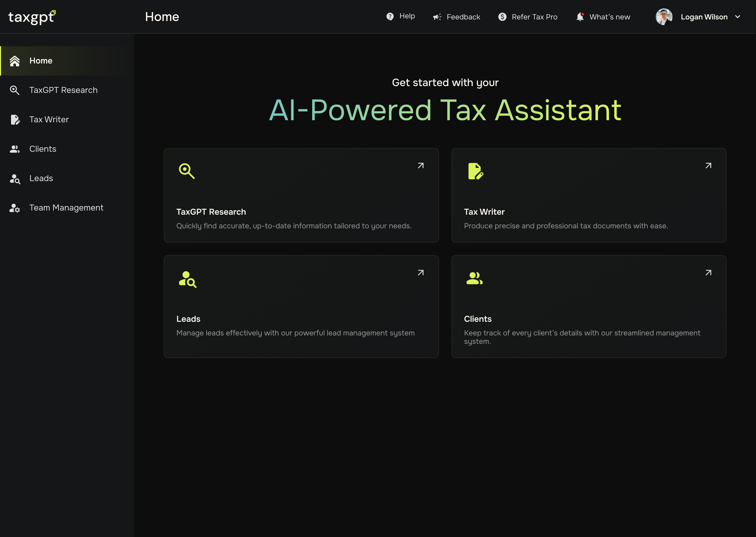Click the magnifier icon in TaxGPT Research card
Screen dimensions: 756x537
187,171
